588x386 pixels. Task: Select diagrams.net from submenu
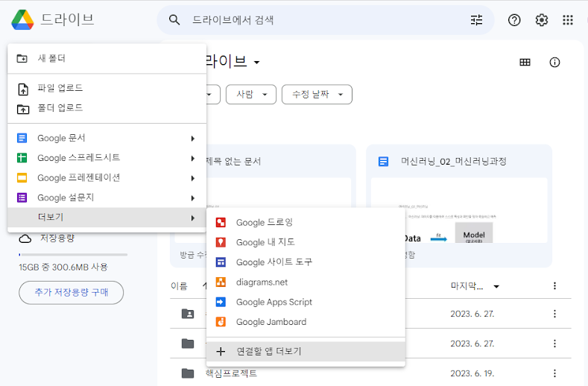pos(306,282)
